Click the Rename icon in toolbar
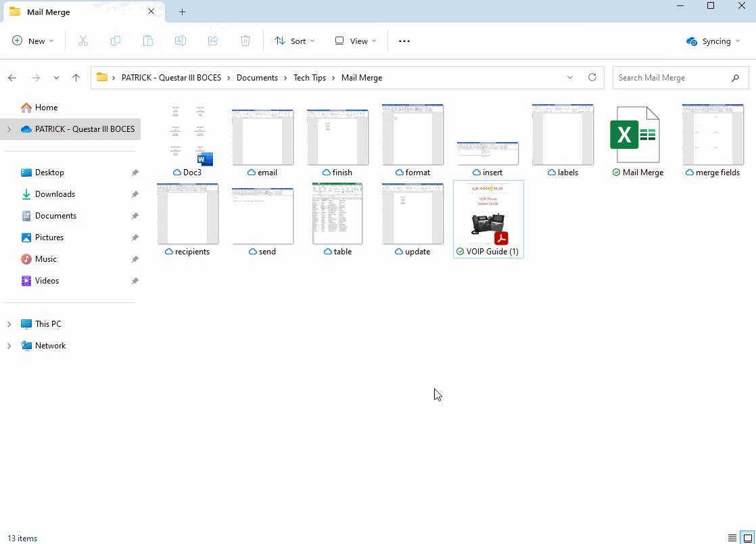756x544 pixels. (x=181, y=41)
